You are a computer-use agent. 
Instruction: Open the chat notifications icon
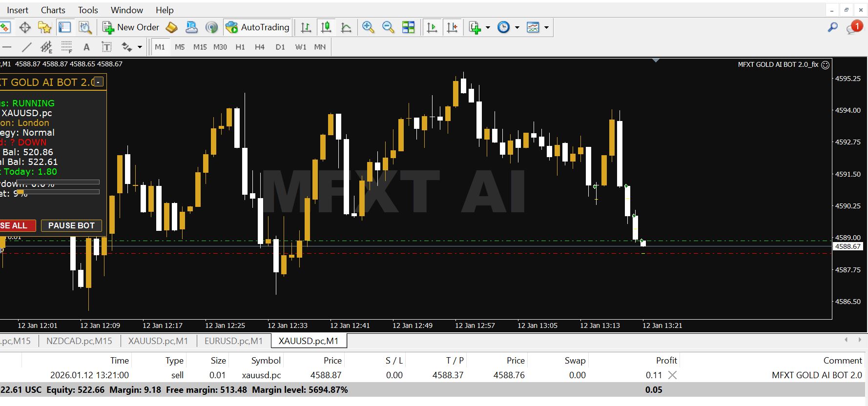[854, 28]
